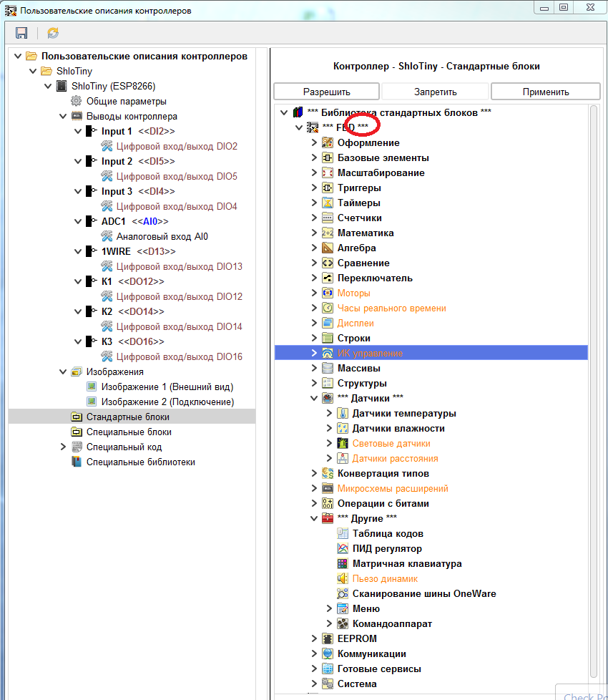Image resolution: width=608 pixels, height=700 pixels.
Task: Select Таблица кодов block
Action: [x=388, y=533]
